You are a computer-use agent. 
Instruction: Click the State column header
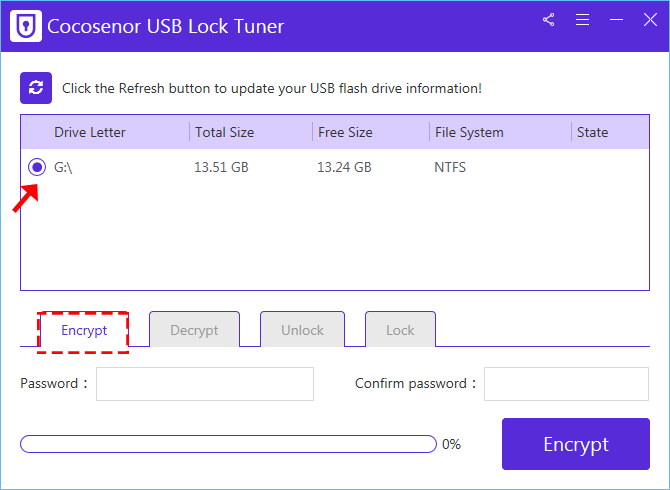coord(593,132)
